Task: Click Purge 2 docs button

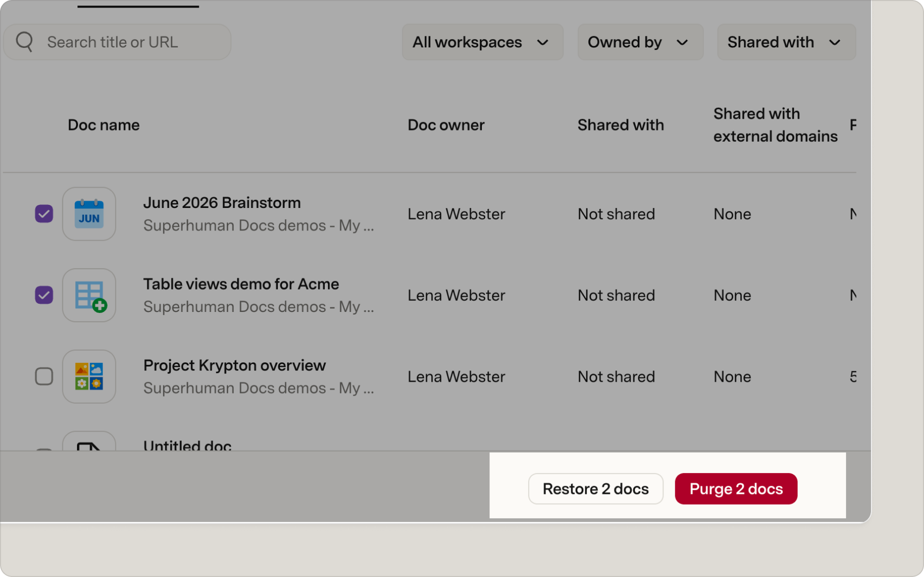Action: point(736,489)
